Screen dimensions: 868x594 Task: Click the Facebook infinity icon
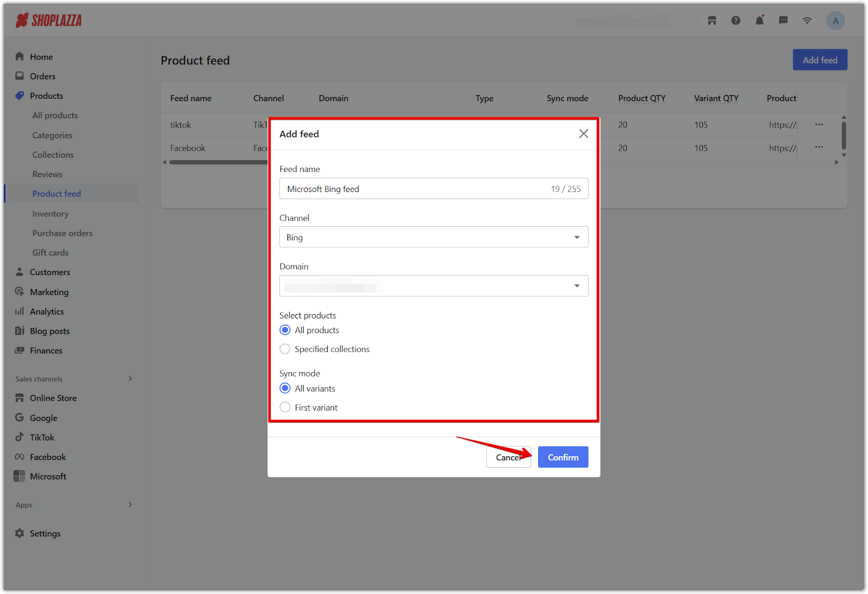pyautogui.click(x=20, y=457)
